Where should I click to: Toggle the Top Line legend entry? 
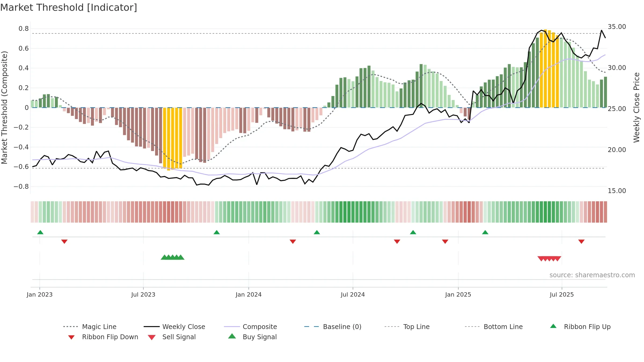pyautogui.click(x=407, y=327)
